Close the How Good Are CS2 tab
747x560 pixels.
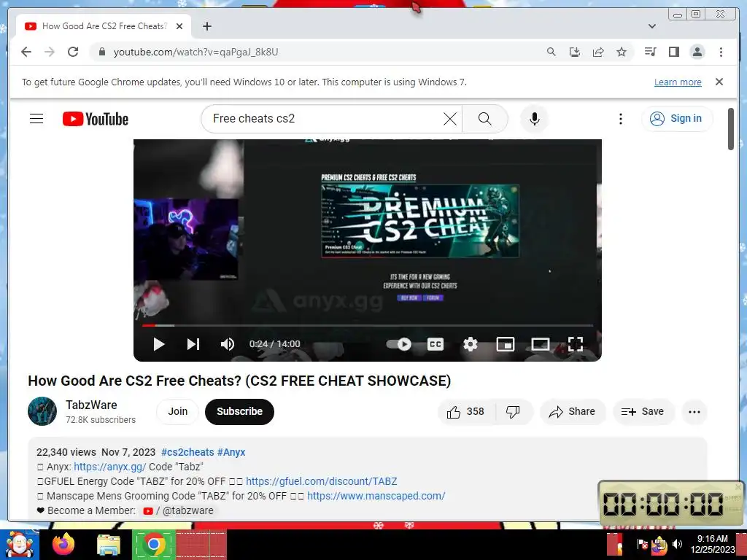click(179, 26)
